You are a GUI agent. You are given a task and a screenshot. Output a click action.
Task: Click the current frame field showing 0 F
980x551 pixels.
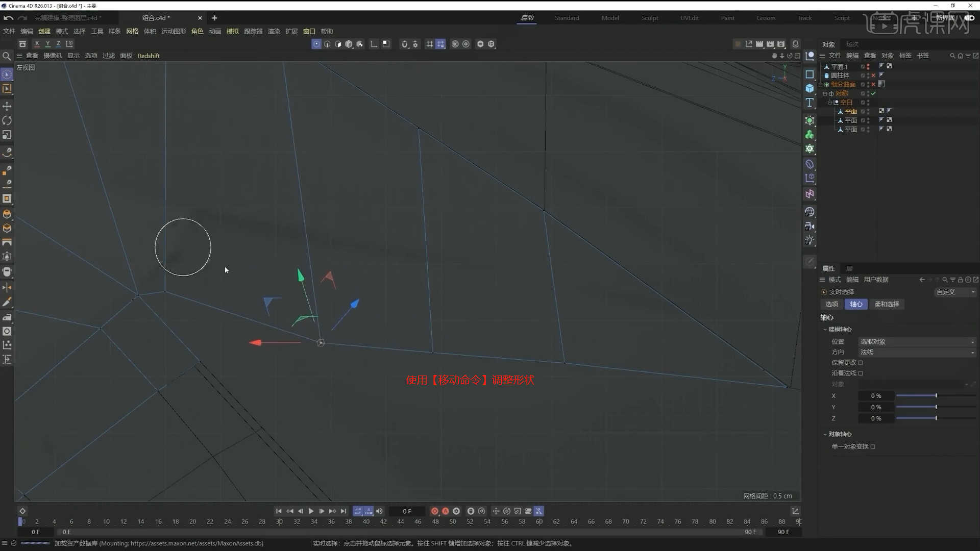407,511
